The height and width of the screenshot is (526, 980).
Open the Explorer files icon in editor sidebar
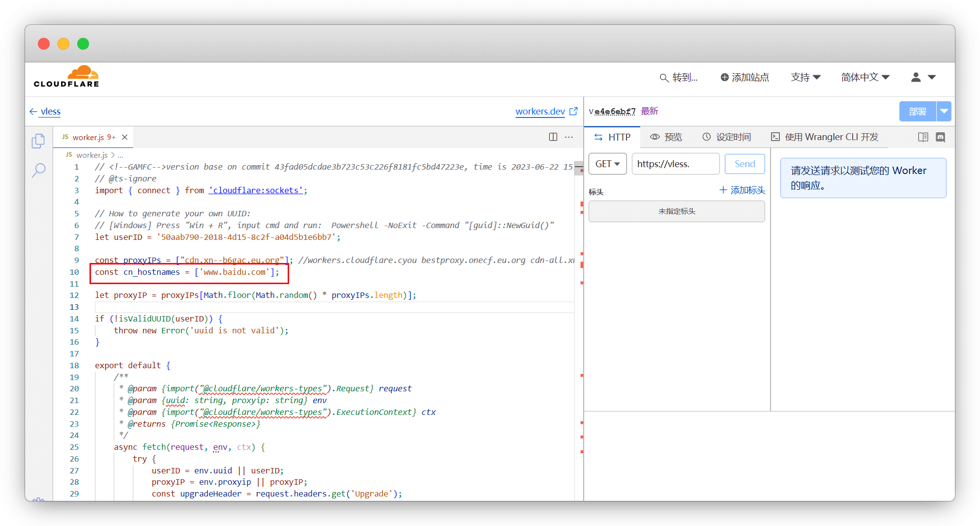point(38,141)
